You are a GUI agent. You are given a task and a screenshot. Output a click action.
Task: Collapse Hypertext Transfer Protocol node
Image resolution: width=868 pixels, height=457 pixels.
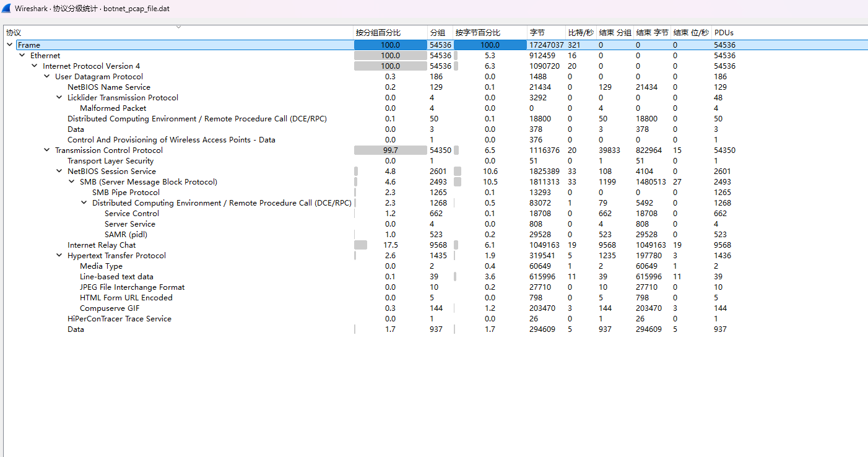click(59, 256)
